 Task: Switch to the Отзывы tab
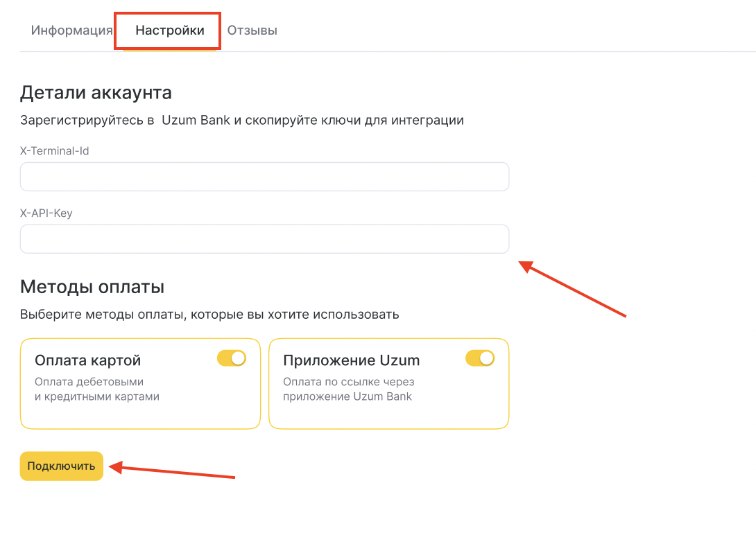coord(252,30)
